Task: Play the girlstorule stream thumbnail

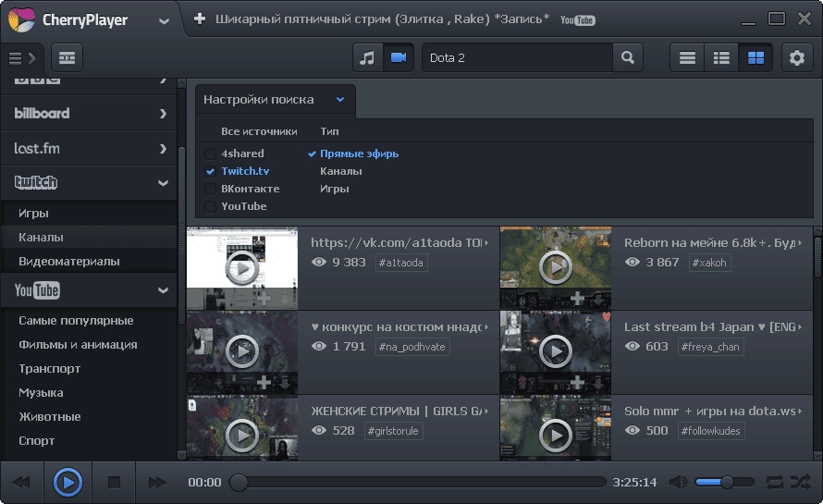Action: coord(242,436)
